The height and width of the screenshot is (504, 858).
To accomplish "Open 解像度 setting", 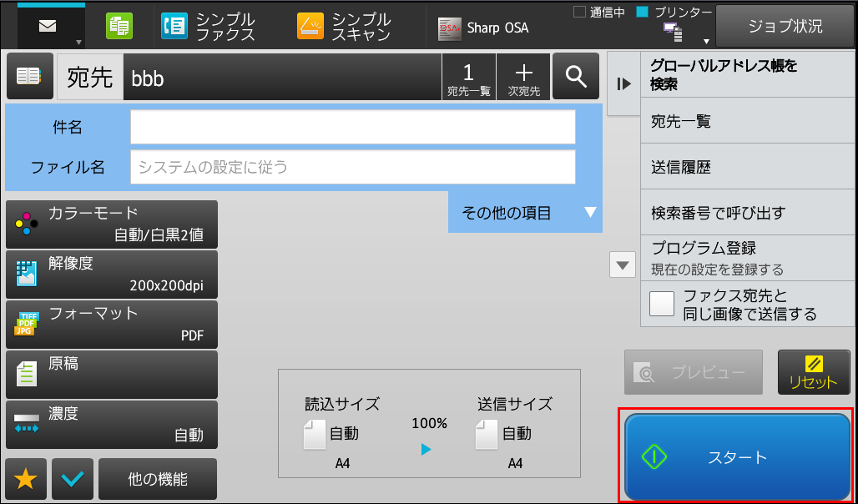I will point(112,275).
